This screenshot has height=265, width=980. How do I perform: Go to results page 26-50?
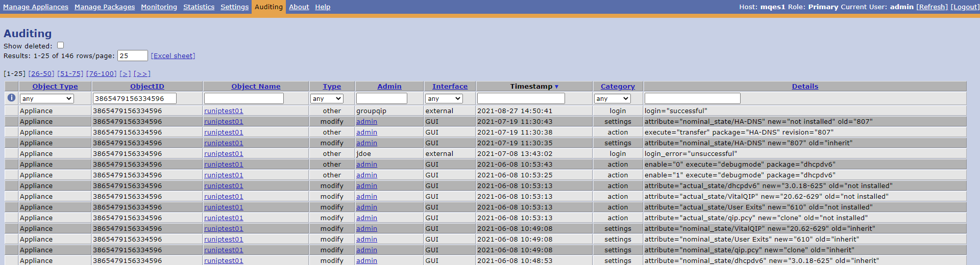41,73
